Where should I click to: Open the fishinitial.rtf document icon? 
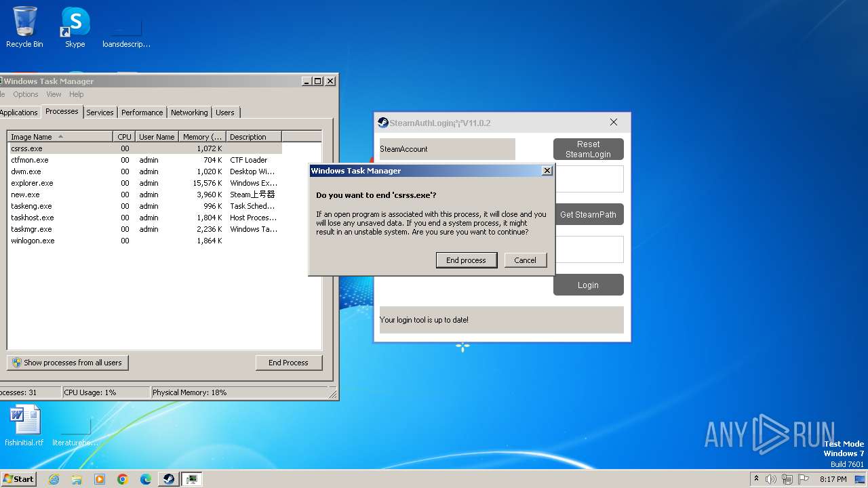[x=24, y=426]
